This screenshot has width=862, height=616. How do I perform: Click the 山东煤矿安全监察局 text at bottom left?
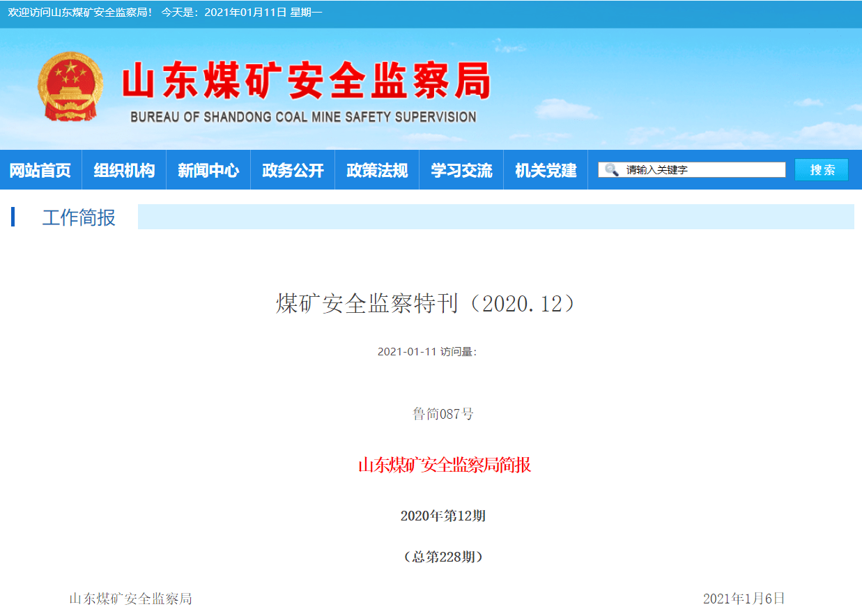(131, 599)
